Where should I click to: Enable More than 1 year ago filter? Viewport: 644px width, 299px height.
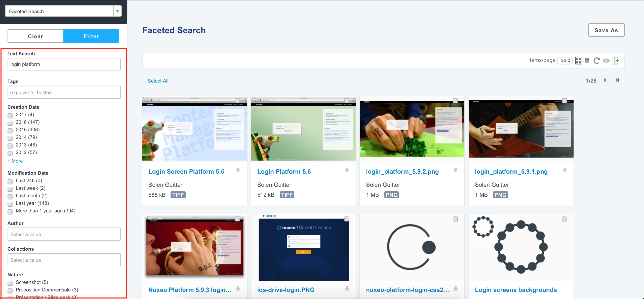pyautogui.click(x=10, y=212)
